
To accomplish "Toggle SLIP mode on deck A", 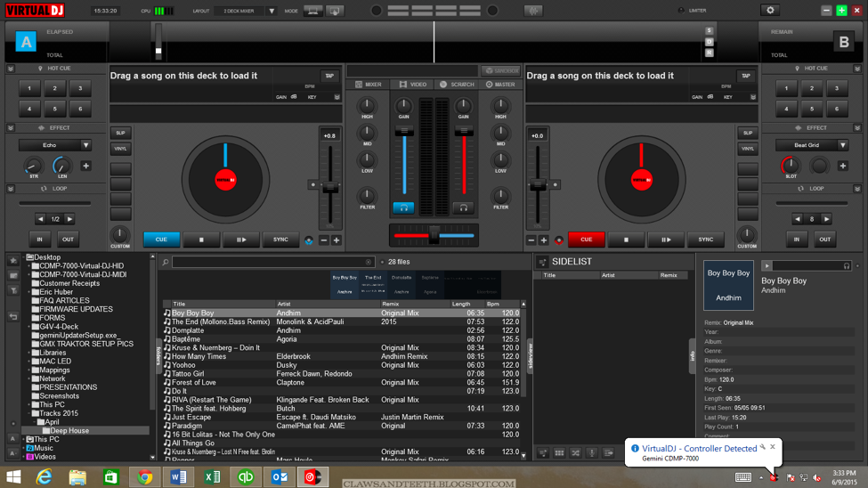I will 120,133.
